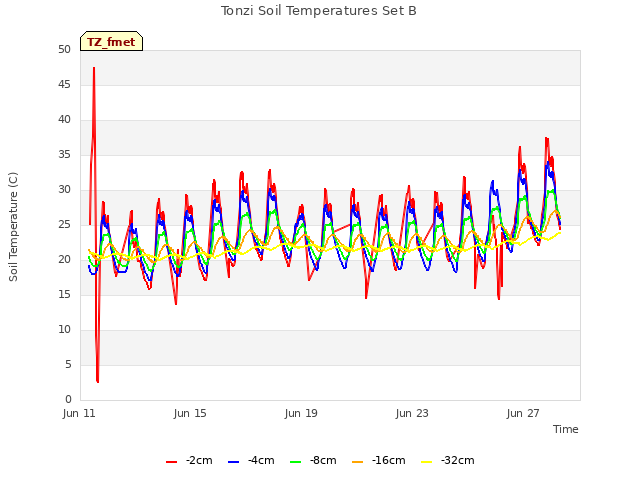Click the red line minimum near 3 degrees
Image resolution: width=640 pixels, height=480 pixels.
98,381
